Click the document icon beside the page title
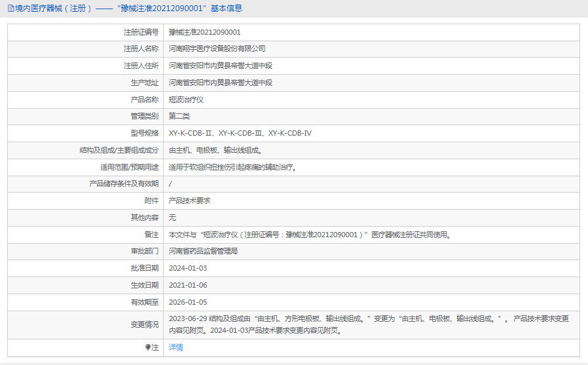The image size is (588, 365). coord(10,9)
